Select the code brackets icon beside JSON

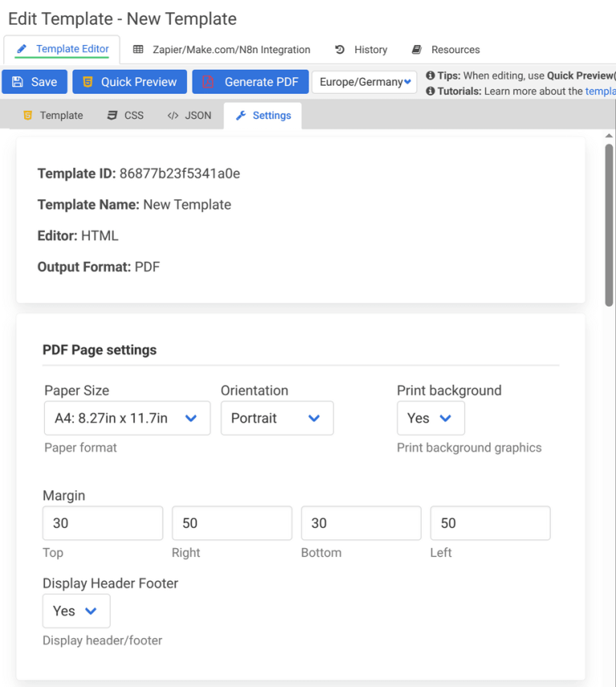pyautogui.click(x=172, y=115)
